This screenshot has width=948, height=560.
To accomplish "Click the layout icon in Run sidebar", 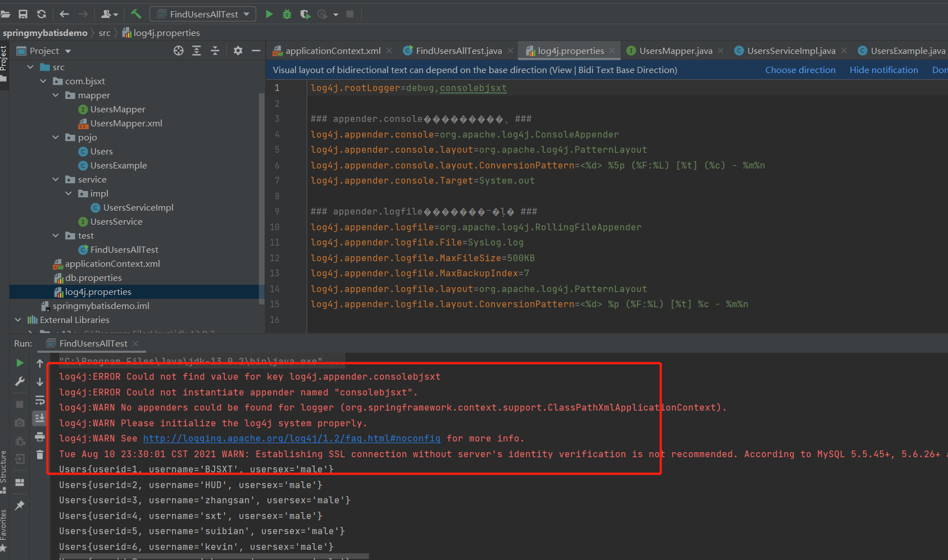I will click(x=20, y=482).
